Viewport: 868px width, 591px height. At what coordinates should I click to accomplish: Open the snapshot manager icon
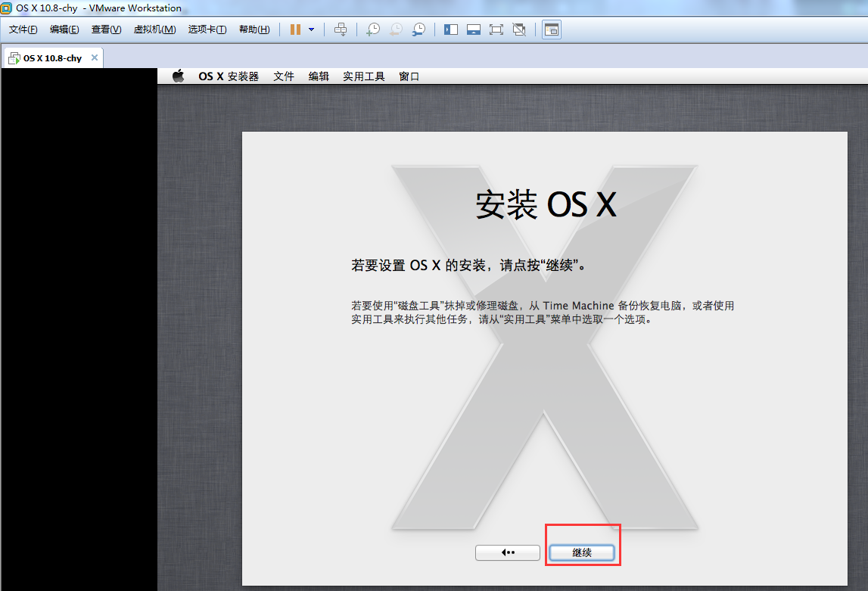(418, 30)
